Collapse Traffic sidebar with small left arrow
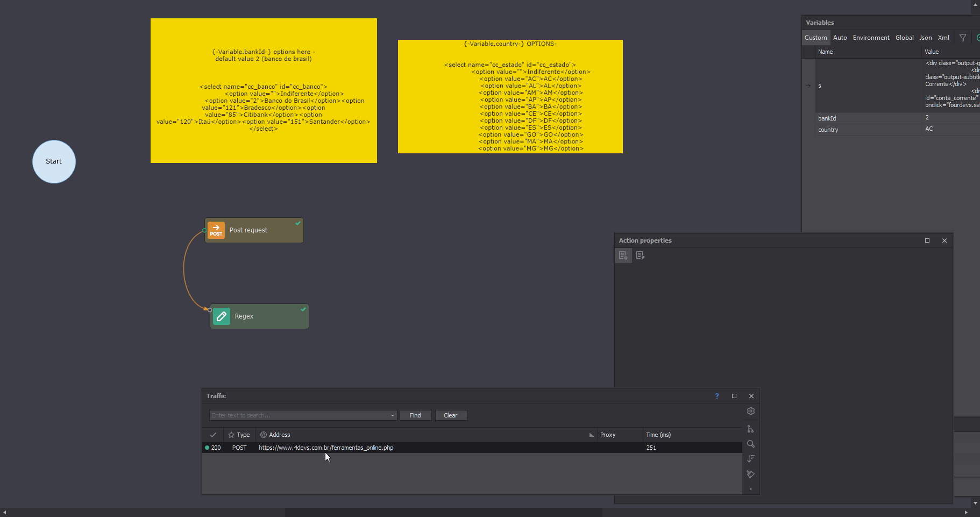 [751, 489]
